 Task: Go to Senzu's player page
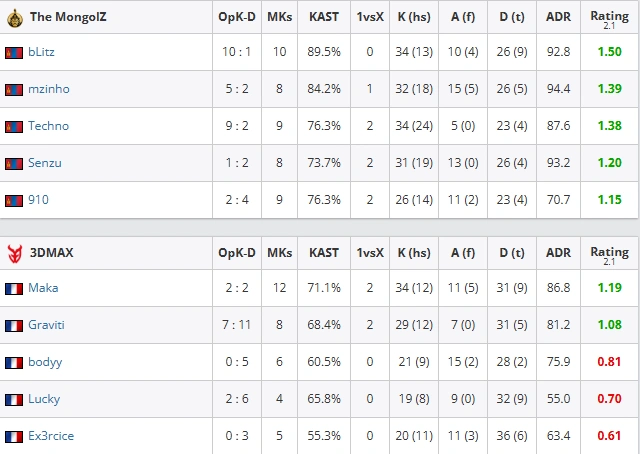(45, 163)
